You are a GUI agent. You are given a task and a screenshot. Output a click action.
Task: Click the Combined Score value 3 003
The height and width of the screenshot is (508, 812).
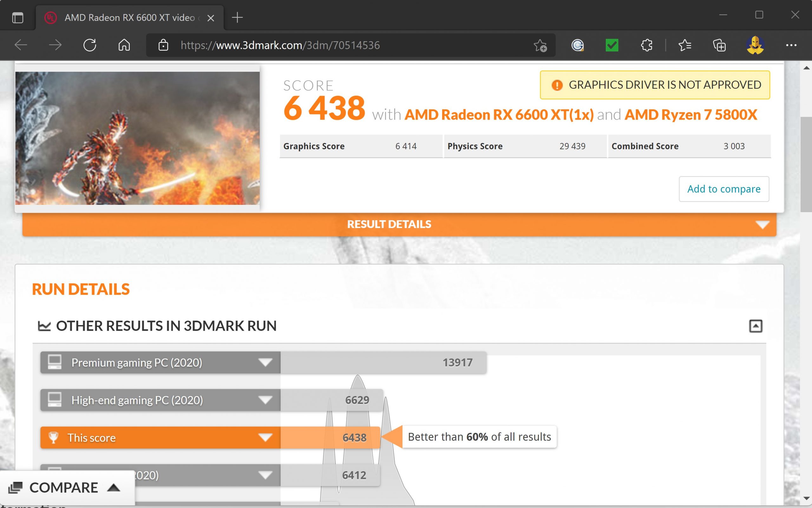tap(734, 146)
